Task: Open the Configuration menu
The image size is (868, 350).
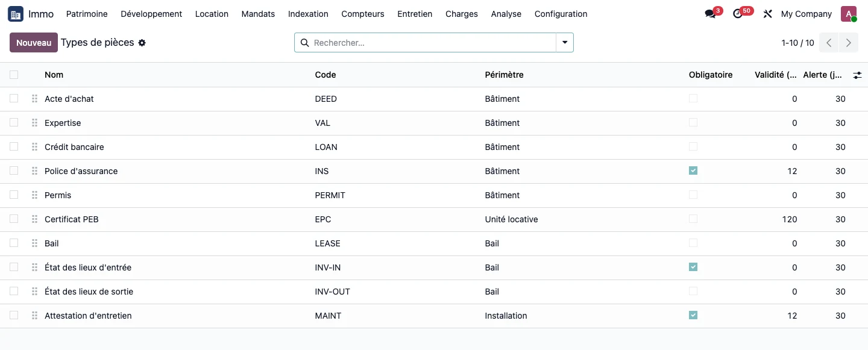Action: (x=561, y=14)
